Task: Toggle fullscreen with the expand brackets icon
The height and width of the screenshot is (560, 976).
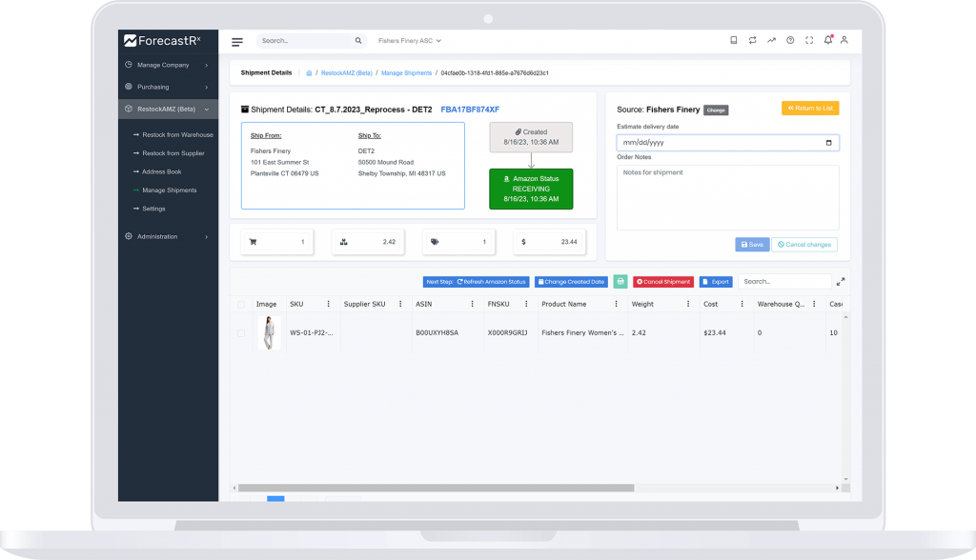Action: [808, 40]
